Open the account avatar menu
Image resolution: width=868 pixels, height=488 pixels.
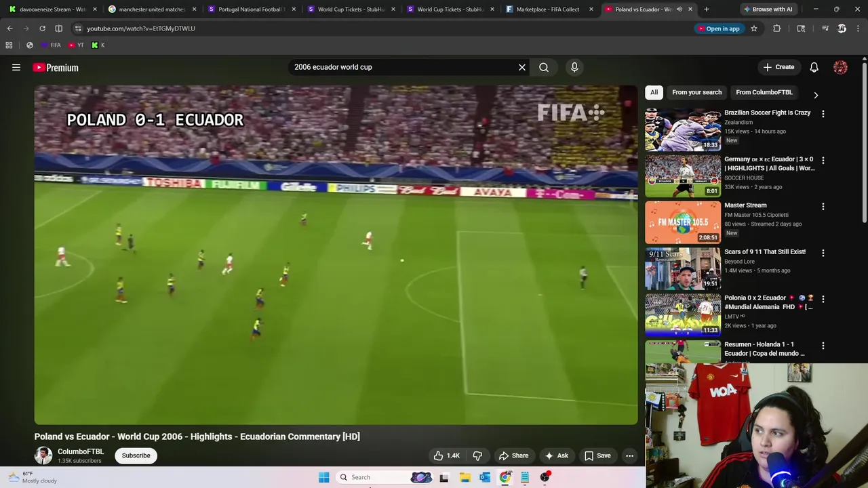[840, 67]
